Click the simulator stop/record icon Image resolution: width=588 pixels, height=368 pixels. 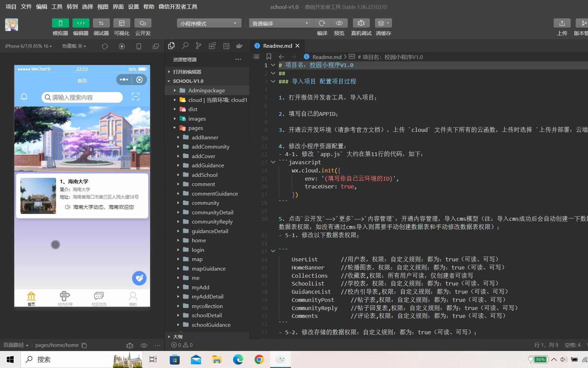pos(122,46)
